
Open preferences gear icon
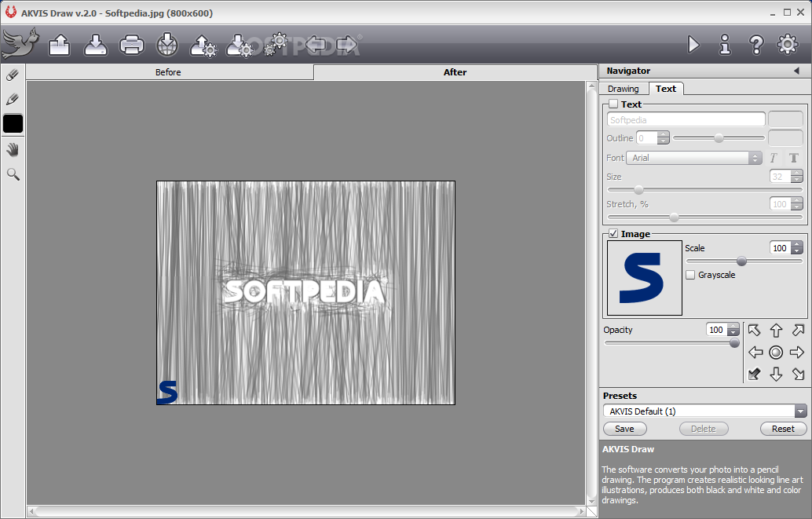pyautogui.click(x=788, y=45)
